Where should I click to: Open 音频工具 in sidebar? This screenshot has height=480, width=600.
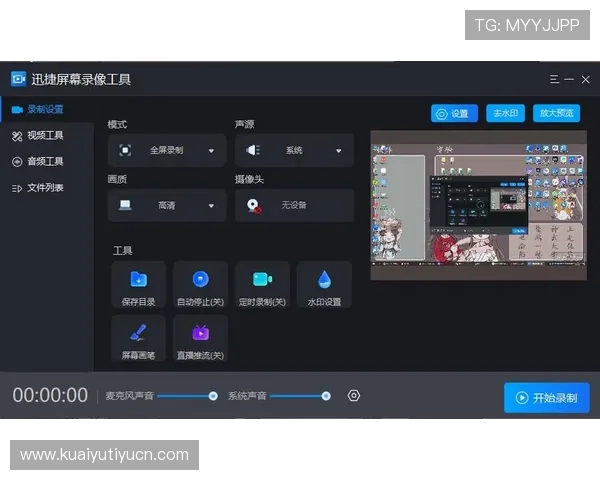point(47,162)
